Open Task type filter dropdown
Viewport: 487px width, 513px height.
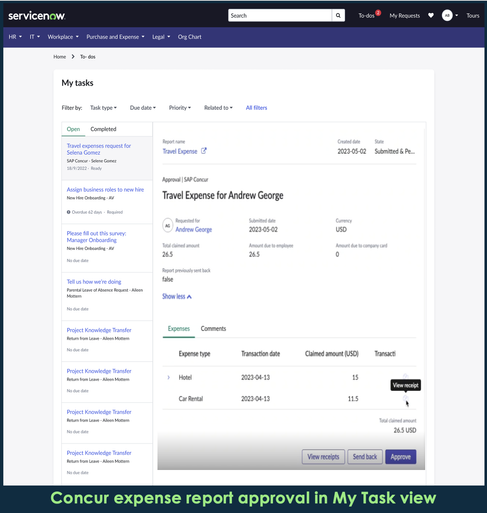tap(103, 108)
